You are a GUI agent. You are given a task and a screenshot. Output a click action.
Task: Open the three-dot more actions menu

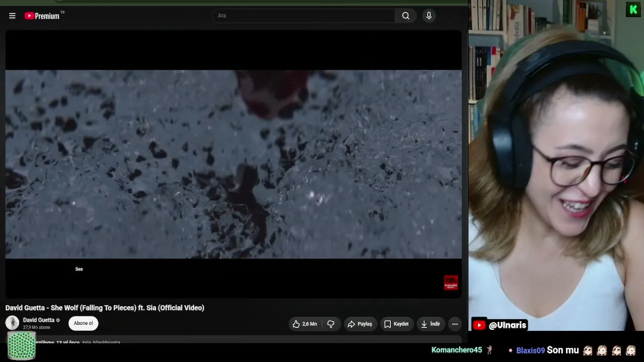(x=455, y=324)
